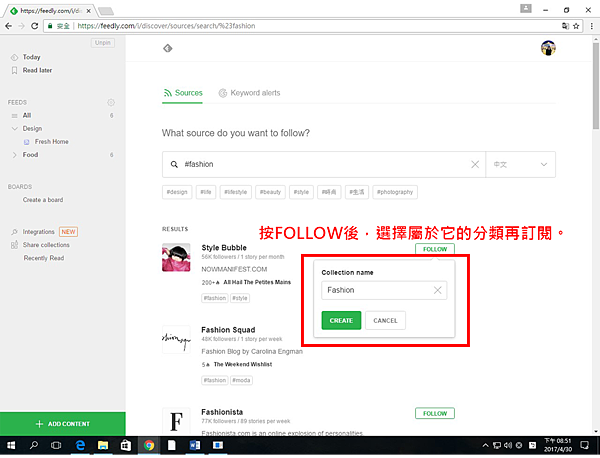Select the #lifestyle tag chip
The height and width of the screenshot is (458, 600).
(x=235, y=192)
